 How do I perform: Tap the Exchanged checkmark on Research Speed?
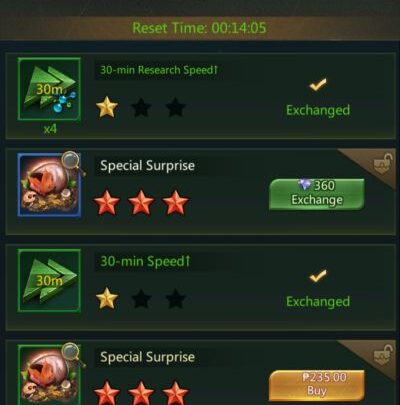(318, 85)
